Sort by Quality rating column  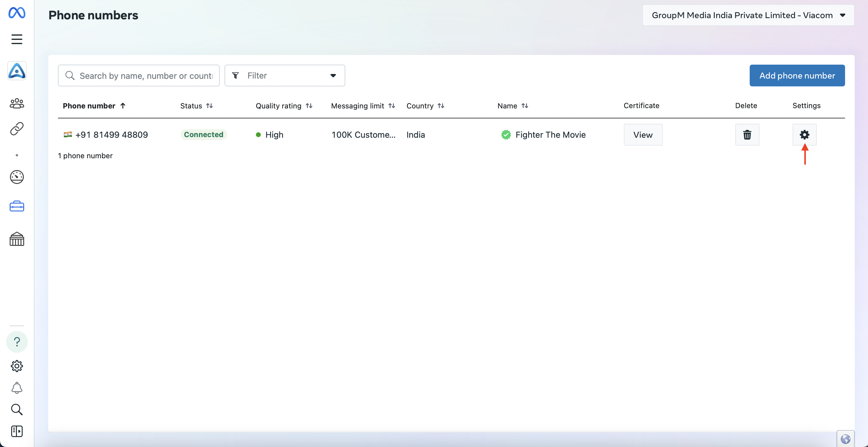(309, 105)
